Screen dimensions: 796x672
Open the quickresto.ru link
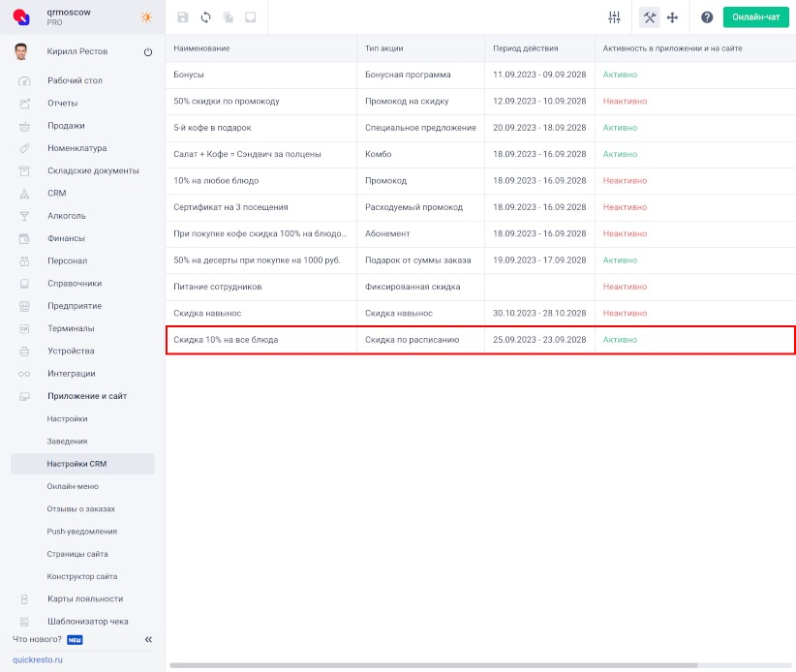38,659
